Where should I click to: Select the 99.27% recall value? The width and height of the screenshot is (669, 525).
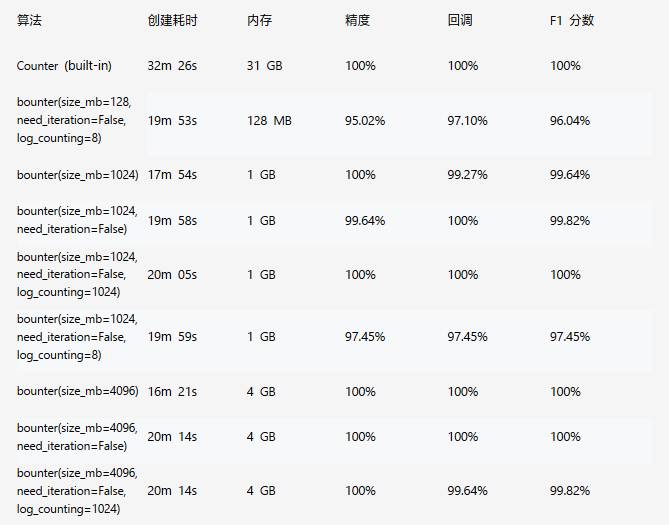pos(468,175)
